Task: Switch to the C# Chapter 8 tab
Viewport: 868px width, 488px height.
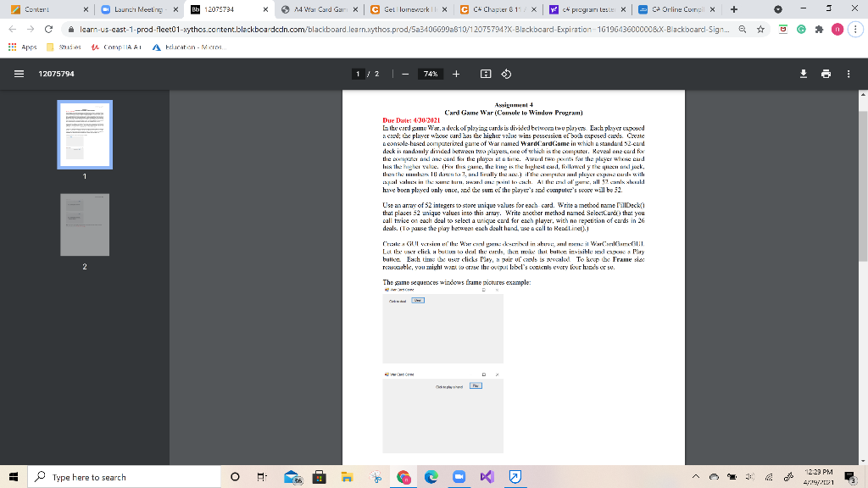Action: [498, 9]
